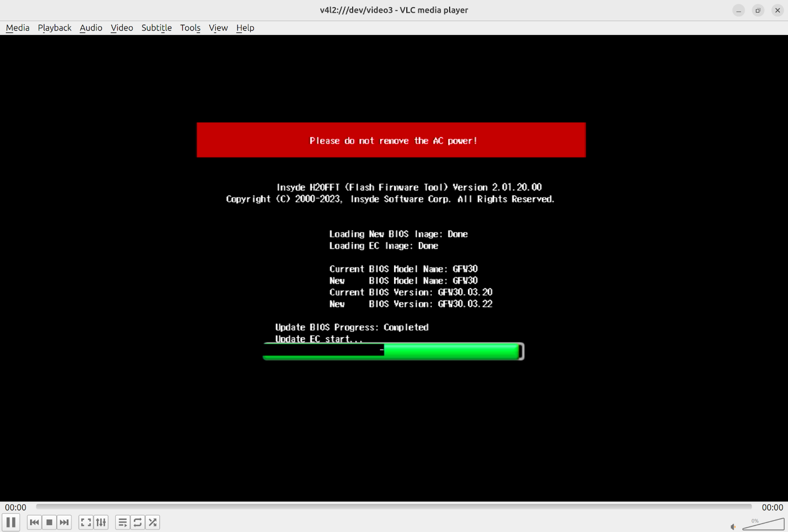This screenshot has width=788, height=532.
Task: Toggle the remaining time label at right
Action: coord(772,507)
